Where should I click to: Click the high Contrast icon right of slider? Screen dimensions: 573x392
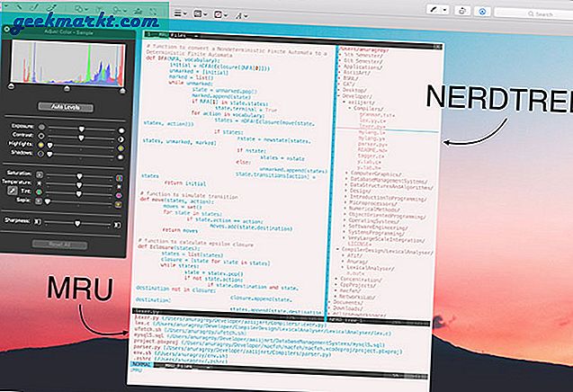point(121,139)
